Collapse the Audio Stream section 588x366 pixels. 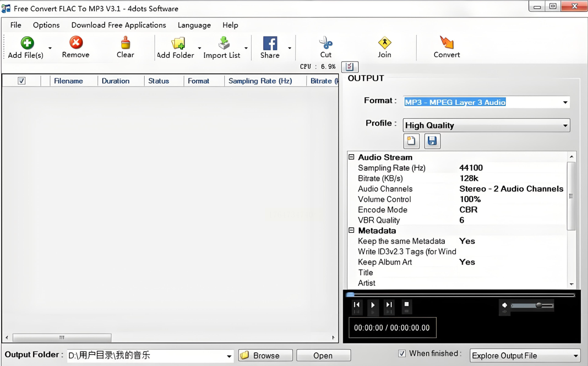351,157
